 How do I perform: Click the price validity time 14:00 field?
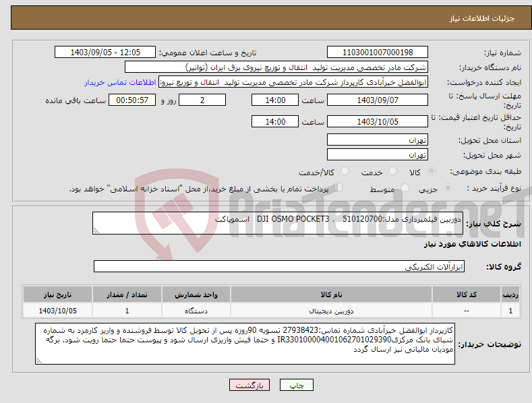click(275, 121)
